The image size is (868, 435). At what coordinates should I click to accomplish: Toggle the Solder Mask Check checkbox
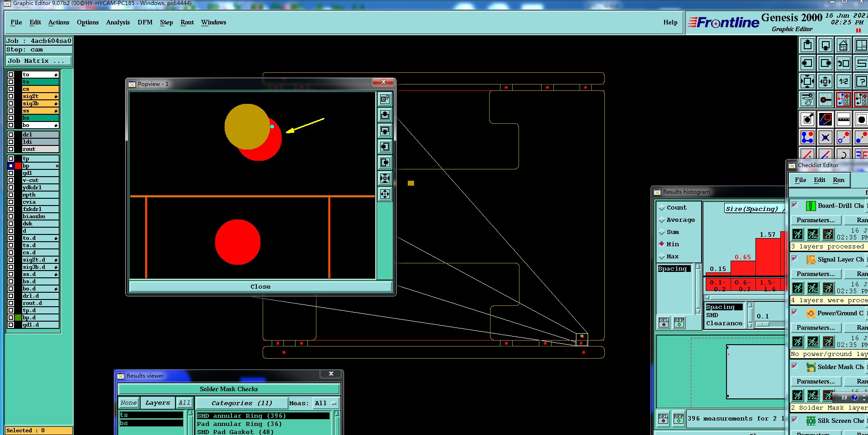point(794,366)
